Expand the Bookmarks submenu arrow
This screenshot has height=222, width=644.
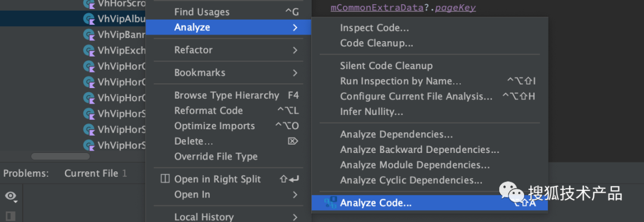point(295,73)
